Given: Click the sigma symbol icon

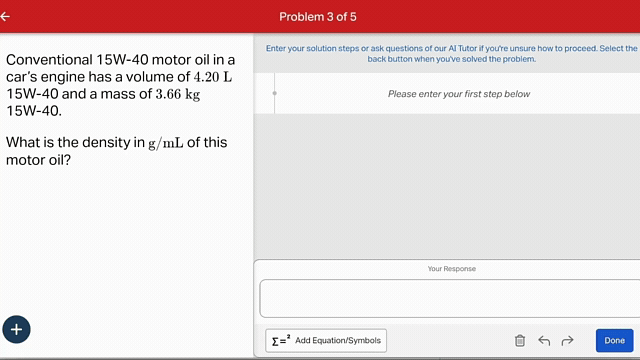Looking at the screenshot, I should [x=281, y=340].
